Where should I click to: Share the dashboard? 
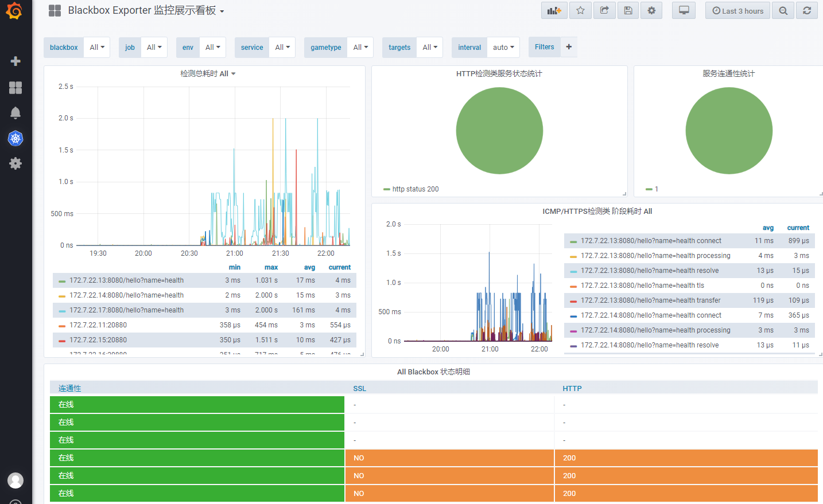(x=604, y=10)
